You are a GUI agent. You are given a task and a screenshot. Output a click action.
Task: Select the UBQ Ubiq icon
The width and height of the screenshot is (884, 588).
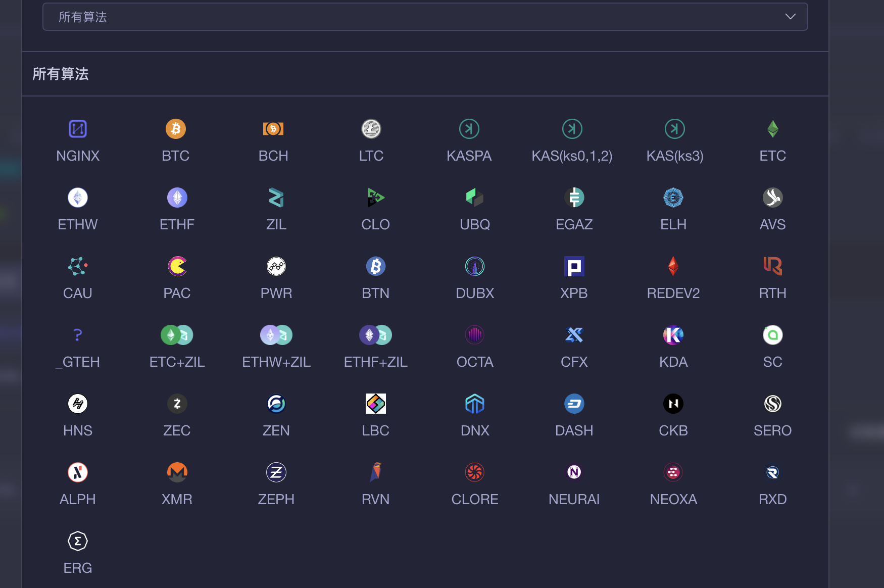tap(475, 198)
